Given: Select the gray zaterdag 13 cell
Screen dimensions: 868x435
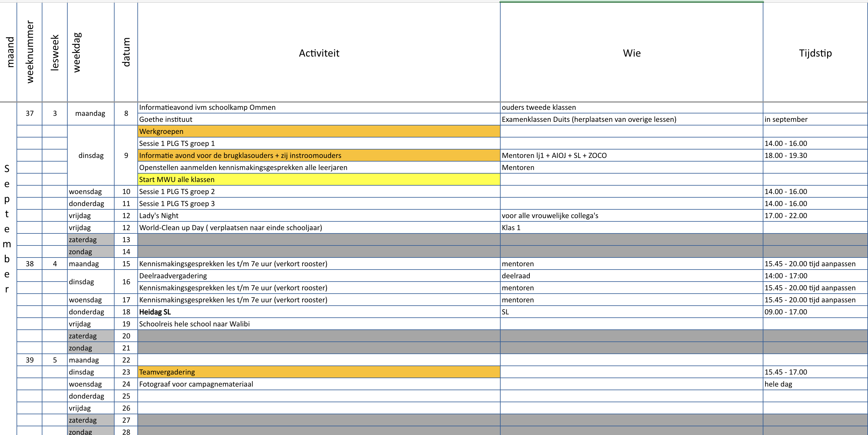Looking at the screenshot, I should pos(90,240).
